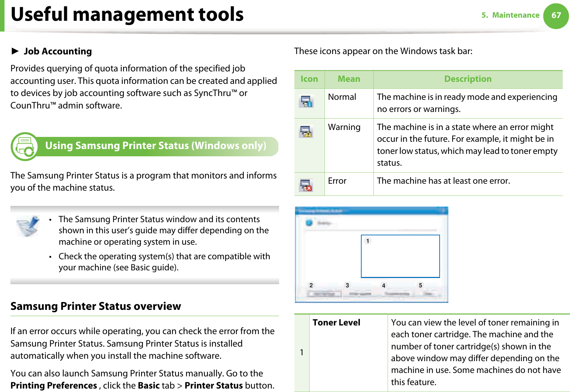Click the Using Samsung Printer Status heading
Viewport: 570px width, 392px height.
click(x=156, y=146)
